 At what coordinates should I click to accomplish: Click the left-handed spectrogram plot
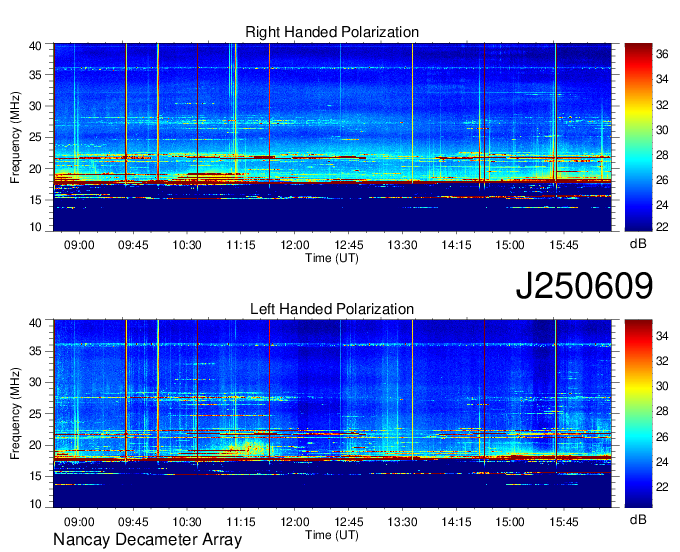coord(332,414)
